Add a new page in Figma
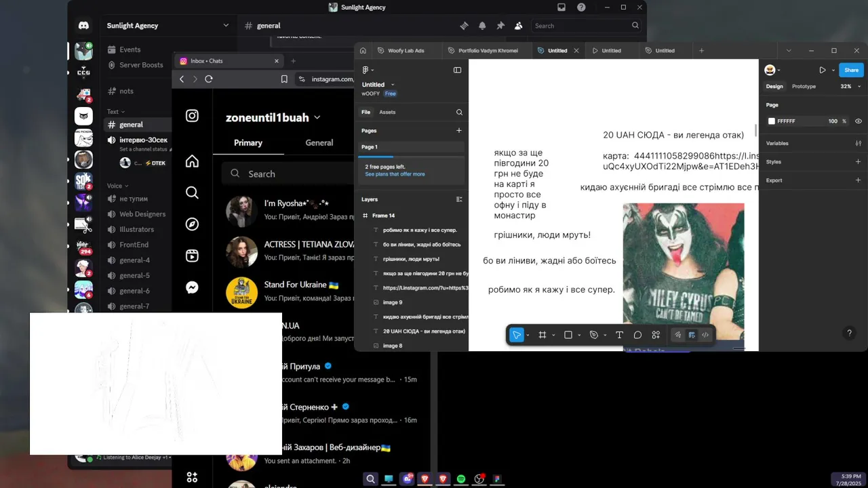The image size is (868, 488). [459, 130]
